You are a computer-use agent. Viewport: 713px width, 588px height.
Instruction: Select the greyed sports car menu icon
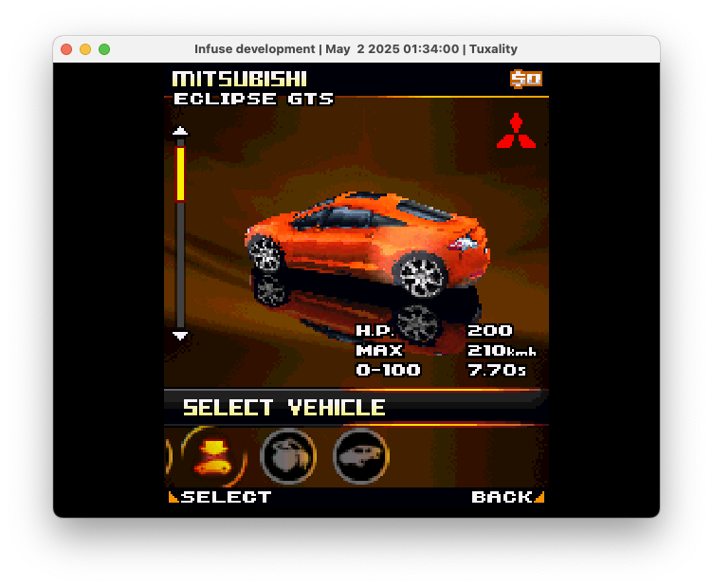click(x=361, y=456)
